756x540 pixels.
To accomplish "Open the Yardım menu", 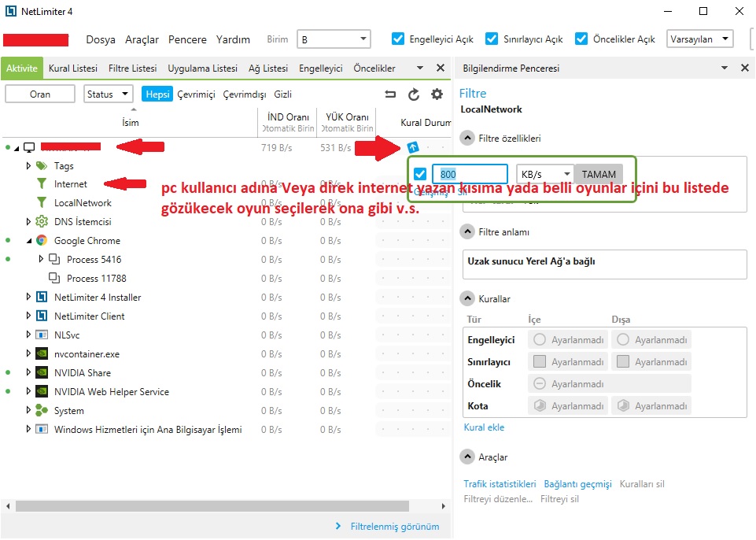I will pyautogui.click(x=233, y=39).
